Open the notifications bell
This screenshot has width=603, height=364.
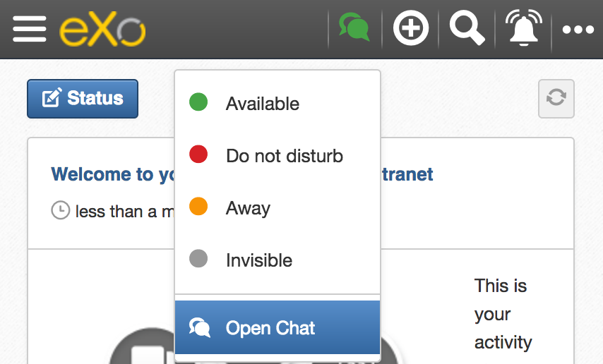[x=523, y=29]
